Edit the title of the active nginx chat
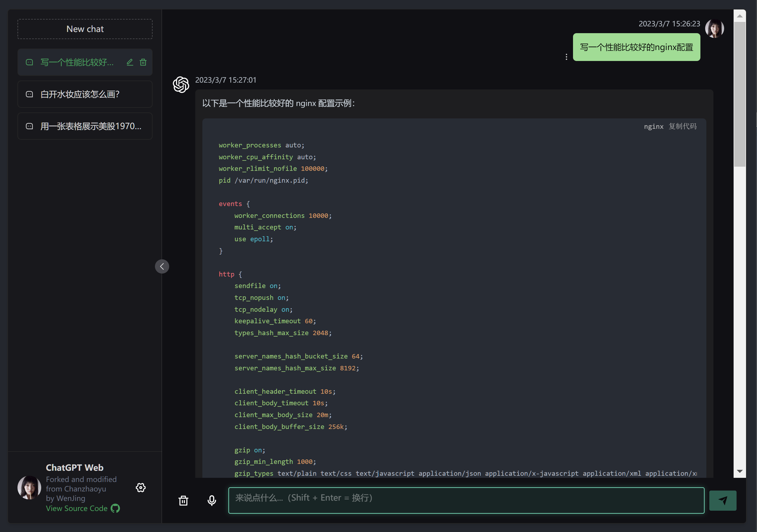This screenshot has height=532, width=757. (129, 62)
